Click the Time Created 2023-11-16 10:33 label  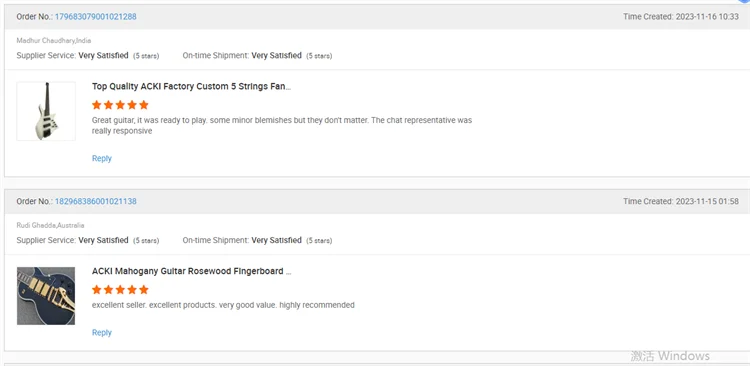[x=681, y=17]
